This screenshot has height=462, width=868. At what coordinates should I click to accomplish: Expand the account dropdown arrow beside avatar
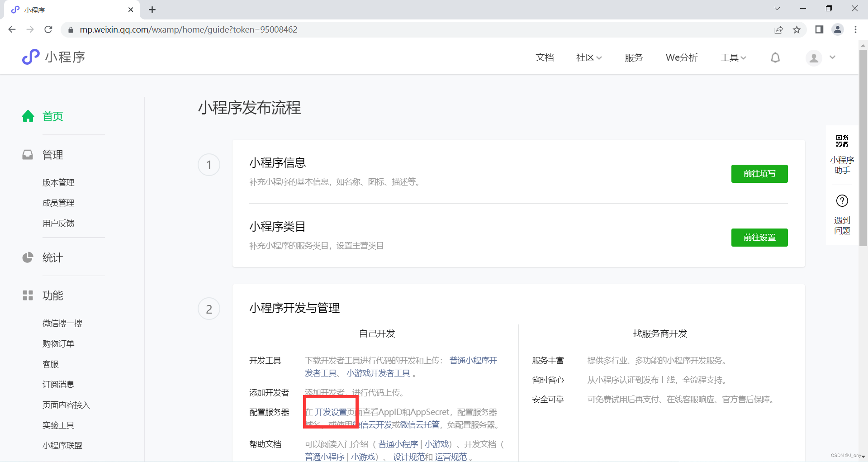[x=832, y=57]
